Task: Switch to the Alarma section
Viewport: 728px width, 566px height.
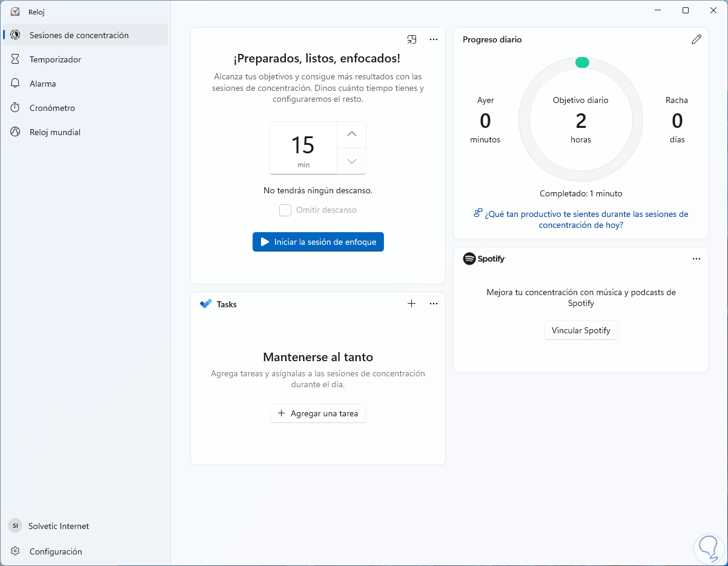Action: tap(42, 84)
